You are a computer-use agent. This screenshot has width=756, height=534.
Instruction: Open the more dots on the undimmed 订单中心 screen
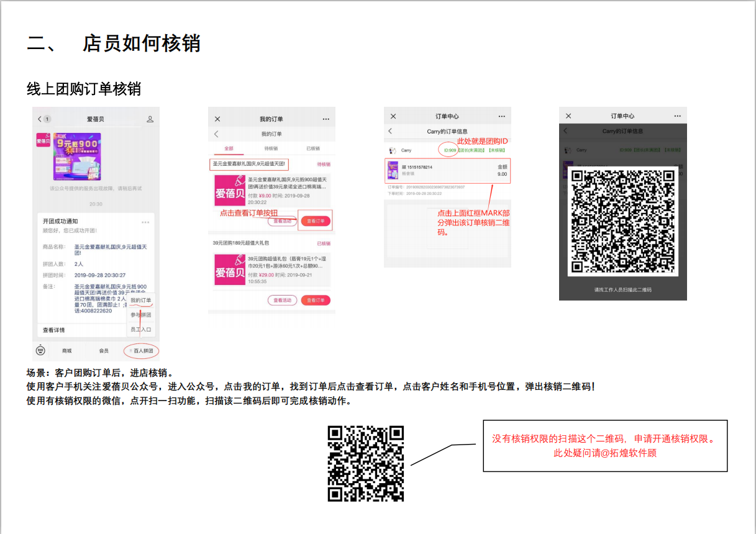click(x=502, y=117)
